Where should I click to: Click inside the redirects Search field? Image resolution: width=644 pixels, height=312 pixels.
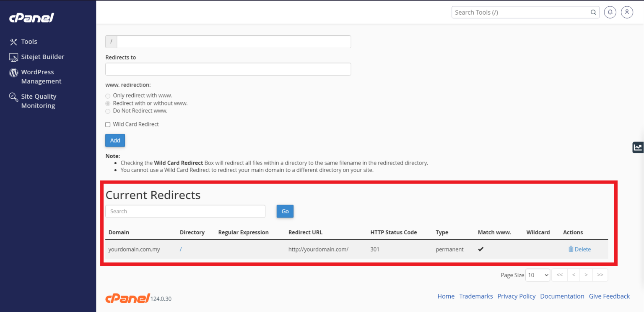[185, 211]
